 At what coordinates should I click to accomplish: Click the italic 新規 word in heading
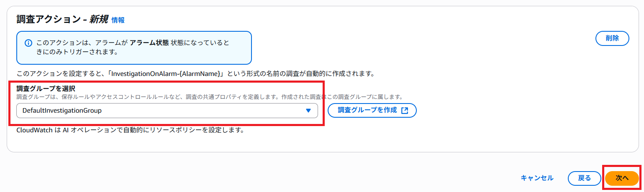pyautogui.click(x=98, y=19)
